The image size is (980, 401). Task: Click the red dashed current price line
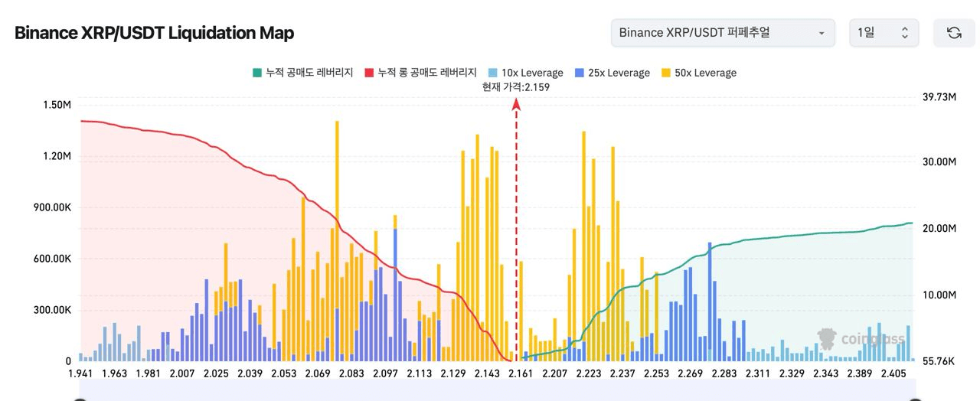[517, 230]
